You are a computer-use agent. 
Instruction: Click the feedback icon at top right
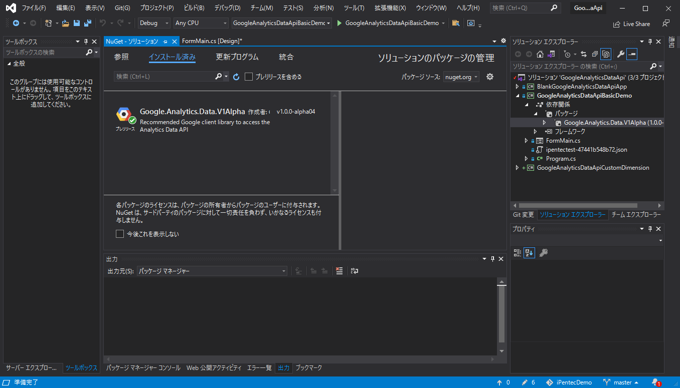(x=666, y=23)
